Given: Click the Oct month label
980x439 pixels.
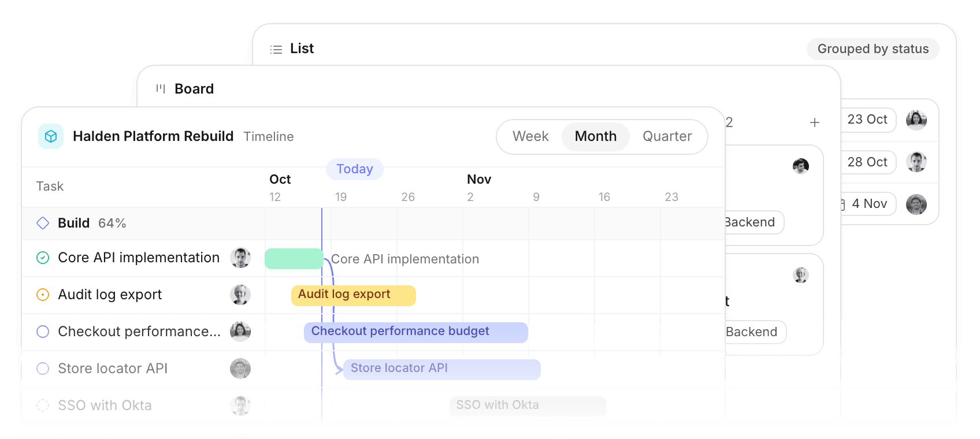Looking at the screenshot, I should tap(280, 180).
